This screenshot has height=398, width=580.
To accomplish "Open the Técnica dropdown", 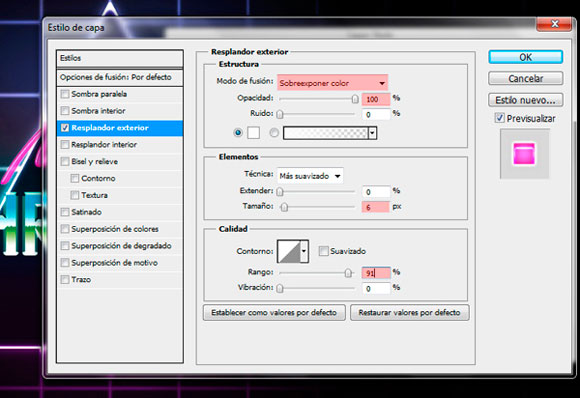I will [310, 176].
